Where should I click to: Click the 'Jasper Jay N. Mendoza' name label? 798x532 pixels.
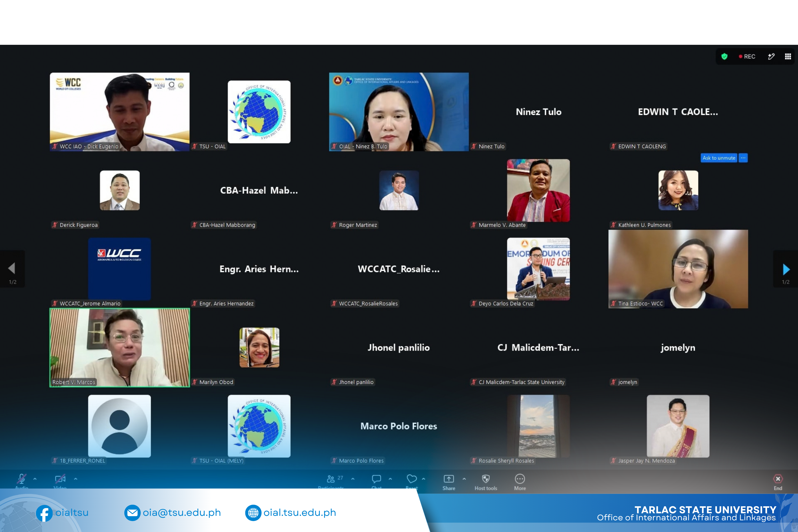[646, 461]
